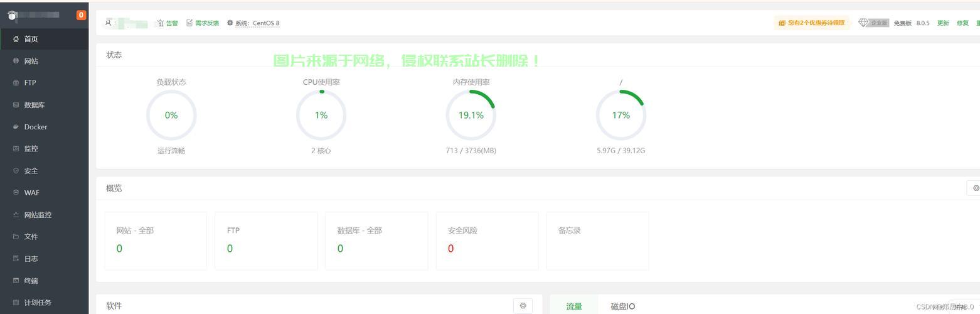Open 监控 (Monitoring) in the sidebar

click(31, 149)
